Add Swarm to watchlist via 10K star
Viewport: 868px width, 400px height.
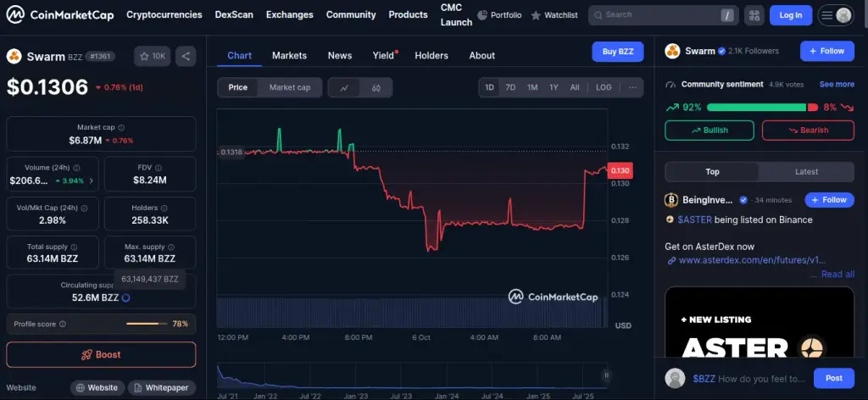point(153,56)
